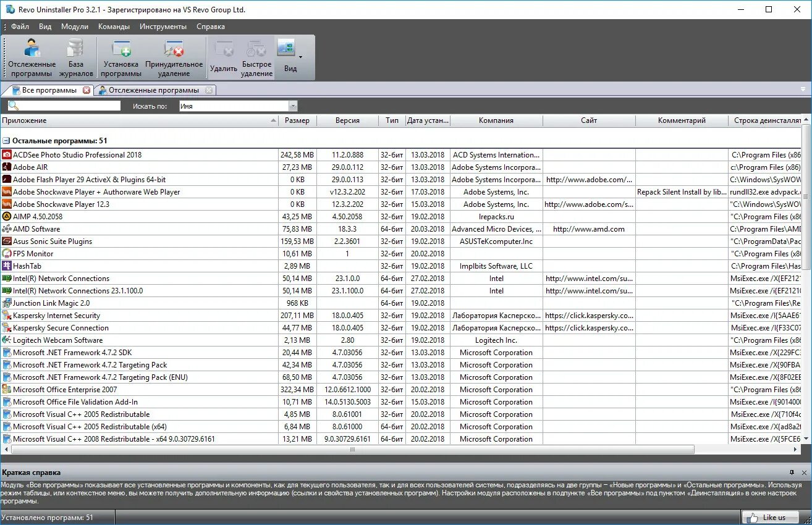
Task: Click the http://www.amd.com site cell
Action: point(589,229)
